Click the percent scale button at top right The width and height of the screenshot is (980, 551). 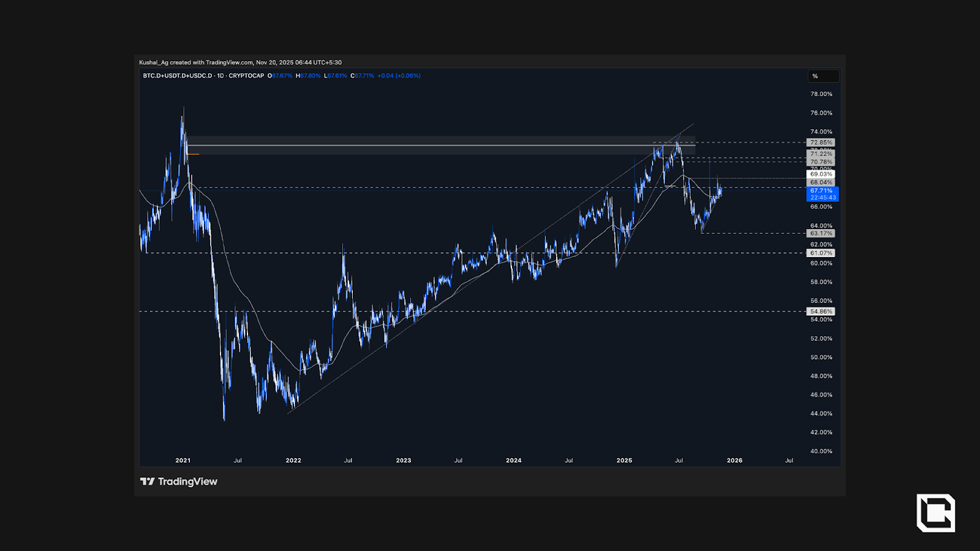point(823,76)
